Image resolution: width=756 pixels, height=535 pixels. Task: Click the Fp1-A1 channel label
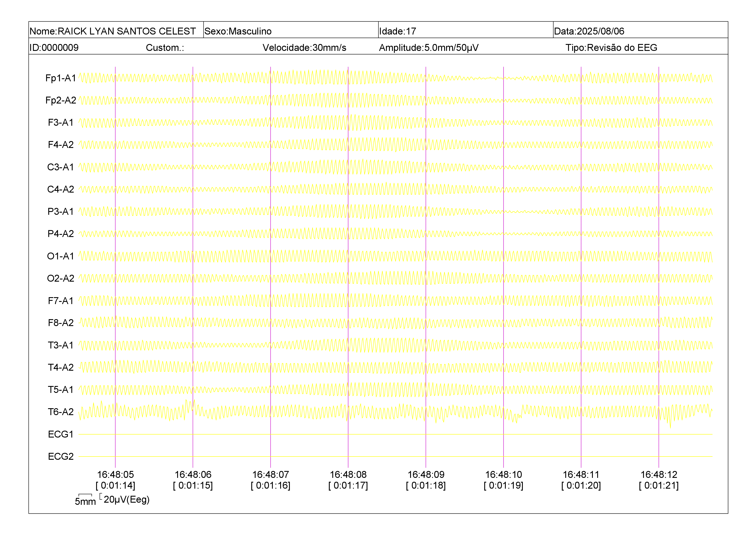61,78
